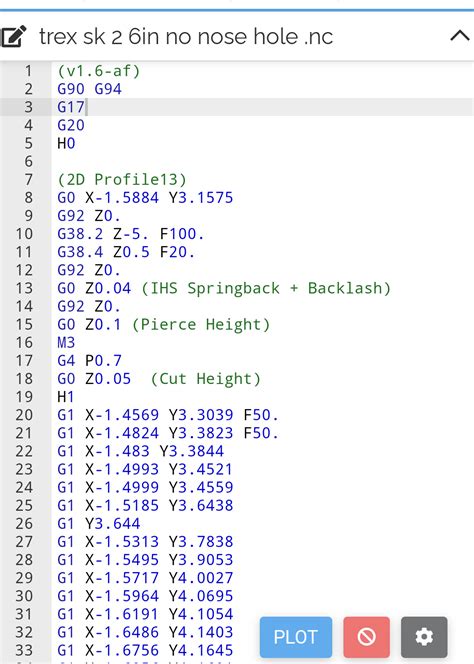Click the line 'G90 G94'

[89, 89]
